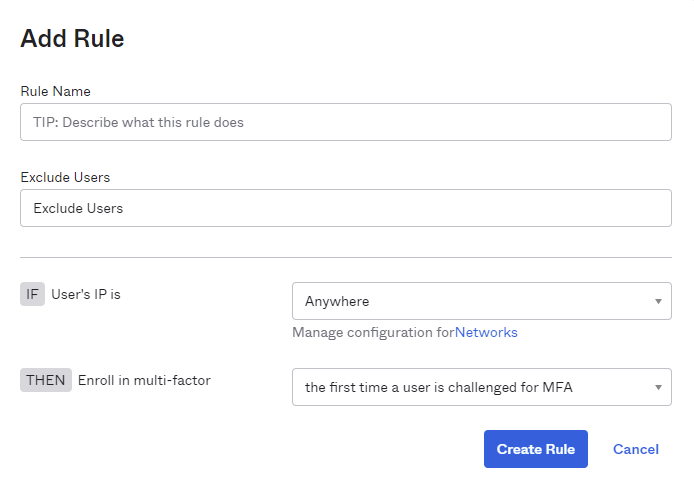Click the Rule Name label
The width and height of the screenshot is (694, 485).
pos(55,91)
